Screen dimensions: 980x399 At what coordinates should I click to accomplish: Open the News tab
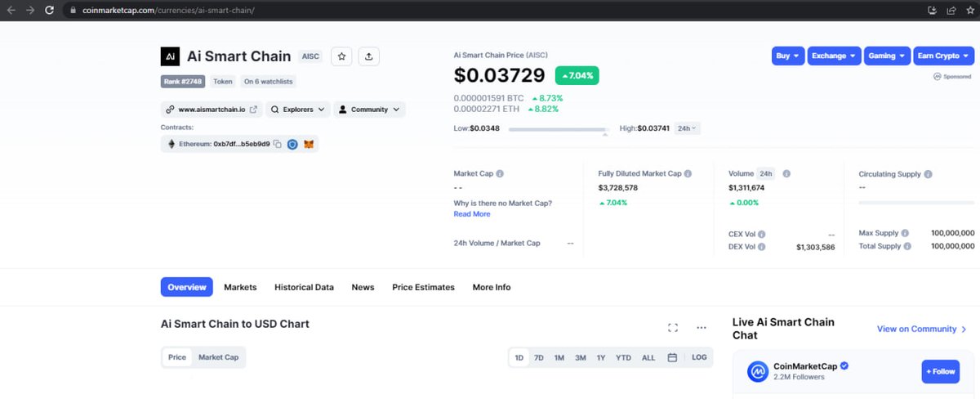363,287
